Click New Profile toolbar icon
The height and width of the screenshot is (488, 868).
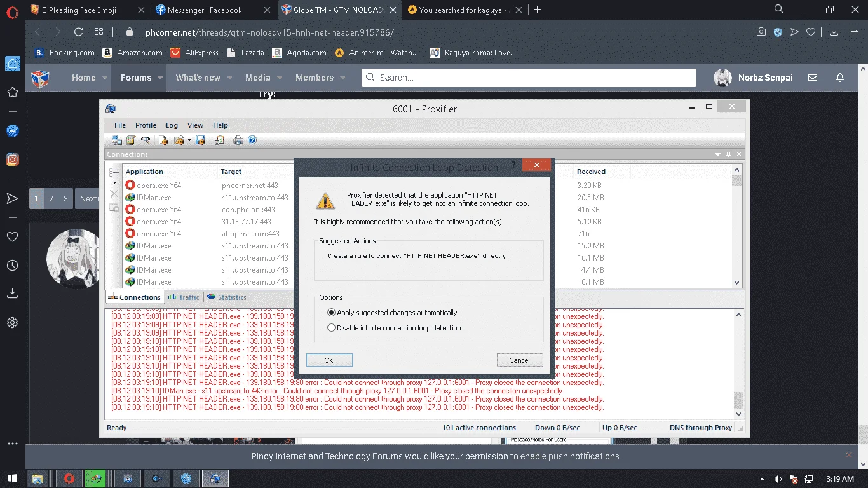163,140
